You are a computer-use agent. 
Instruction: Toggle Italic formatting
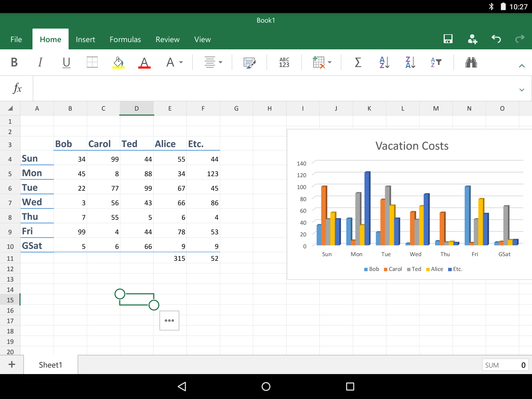click(x=40, y=62)
